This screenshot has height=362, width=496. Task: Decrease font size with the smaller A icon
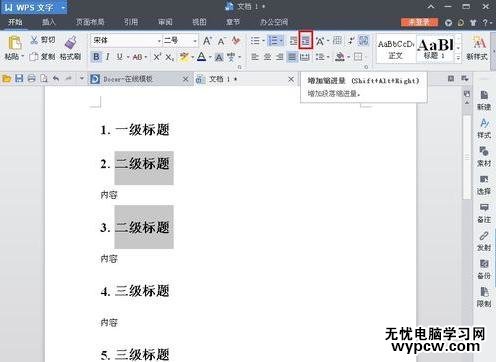click(x=221, y=41)
